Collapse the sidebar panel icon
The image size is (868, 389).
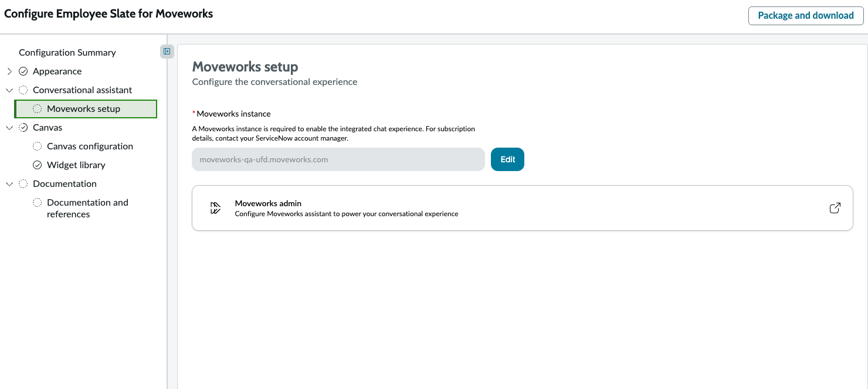pyautogui.click(x=167, y=52)
